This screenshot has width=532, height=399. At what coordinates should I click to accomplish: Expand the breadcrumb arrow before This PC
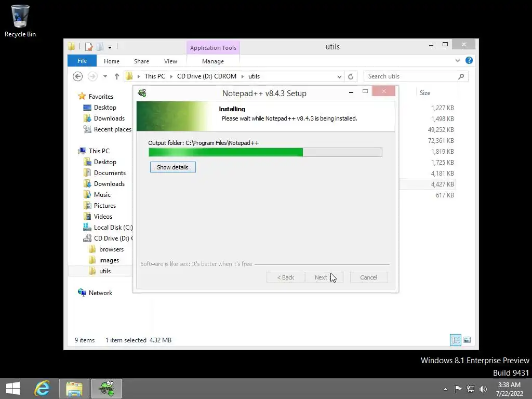click(x=138, y=76)
